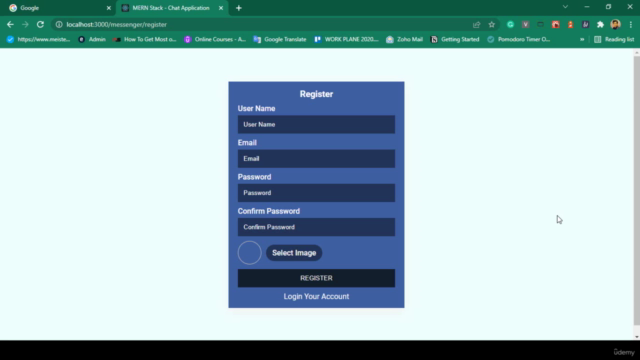Click the Confirm Password label
640x360 pixels.
pyautogui.click(x=269, y=211)
